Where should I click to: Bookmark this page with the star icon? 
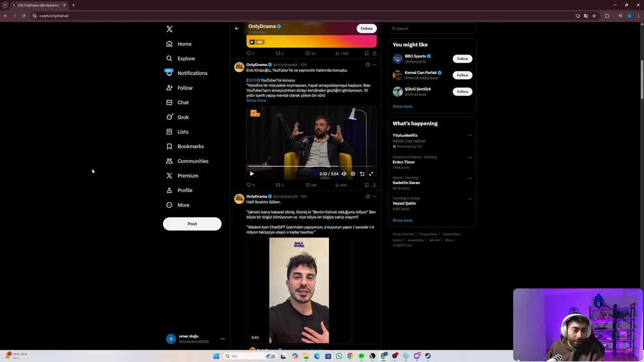[594, 16]
